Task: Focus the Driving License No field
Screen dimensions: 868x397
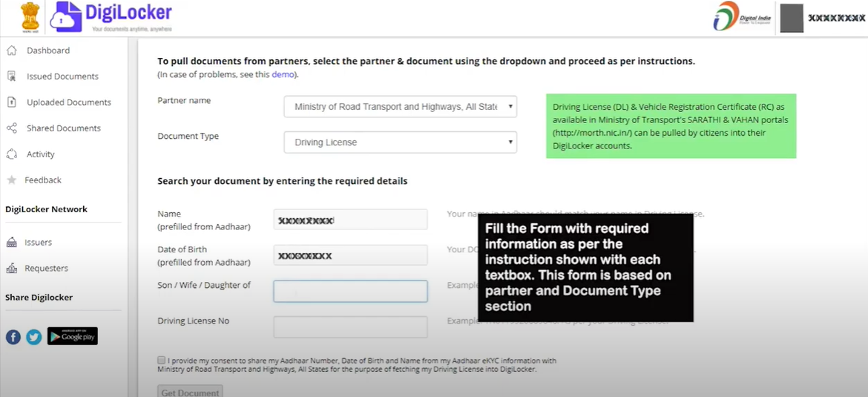Action: pyautogui.click(x=350, y=327)
